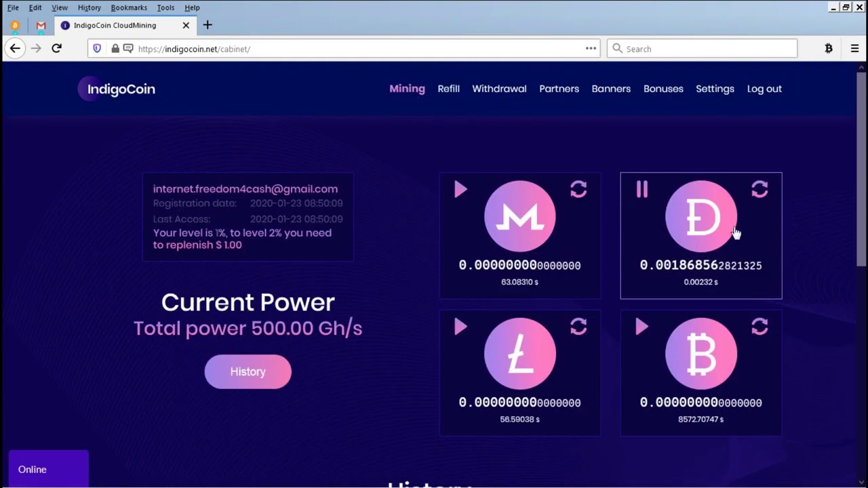Open the Bookmarks menu
The image size is (868, 488).
129,7
